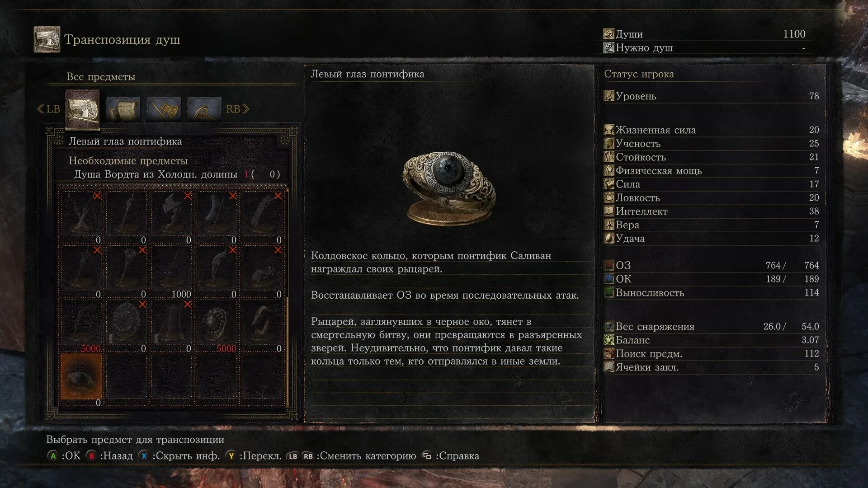Toggle X Скрыть инф. info display
Screen dimensions: 868x488
(x=179, y=456)
